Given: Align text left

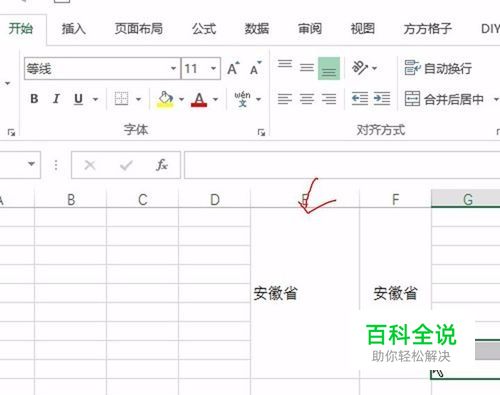Looking at the screenshot, I should tap(285, 99).
